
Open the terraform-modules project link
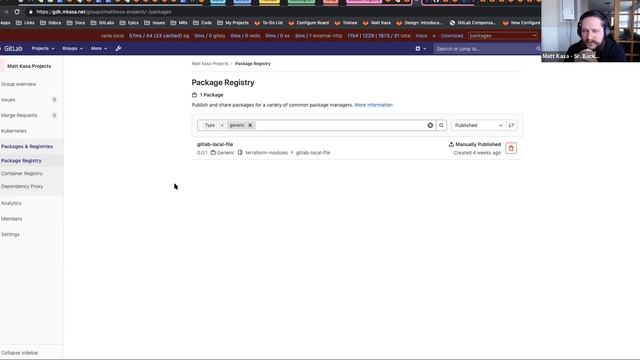267,153
